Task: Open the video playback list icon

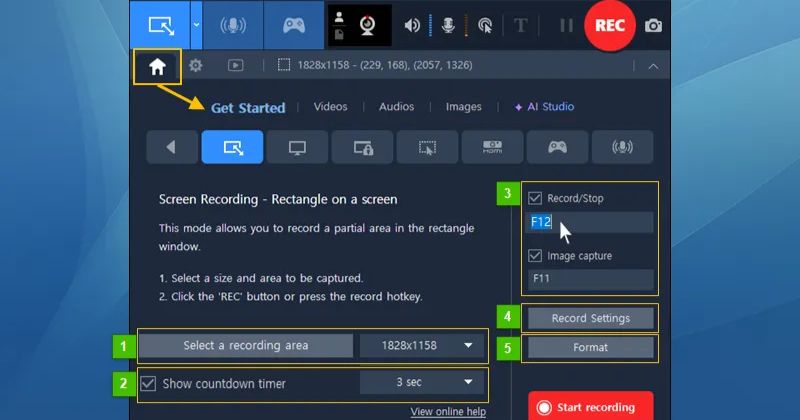Action: tap(235, 65)
